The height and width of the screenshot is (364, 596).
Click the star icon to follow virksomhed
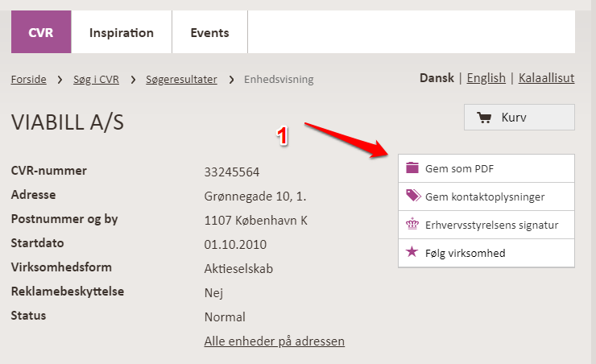[x=412, y=251]
